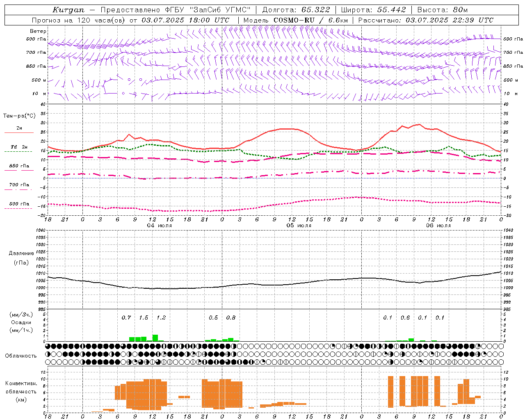Click the "05 июля" date label
The image size is (525, 420).
(299, 226)
